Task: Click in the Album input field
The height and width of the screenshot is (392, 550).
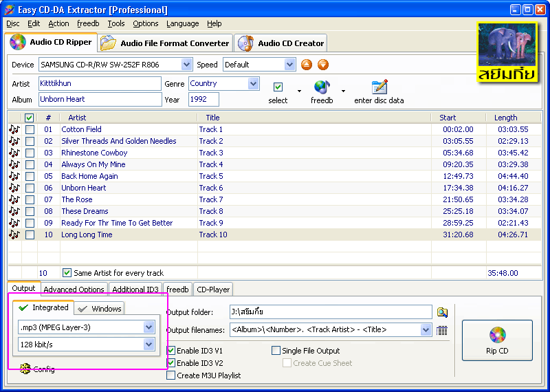Action: [100, 99]
